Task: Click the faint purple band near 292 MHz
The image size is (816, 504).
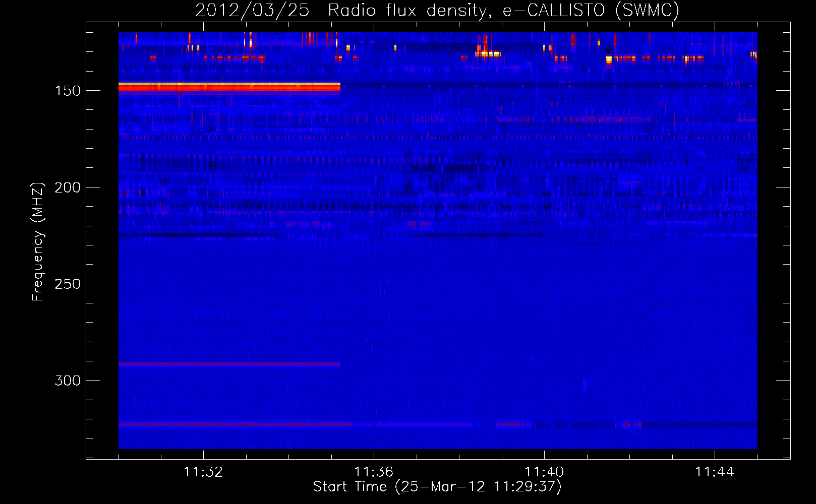Action: [x=229, y=364]
